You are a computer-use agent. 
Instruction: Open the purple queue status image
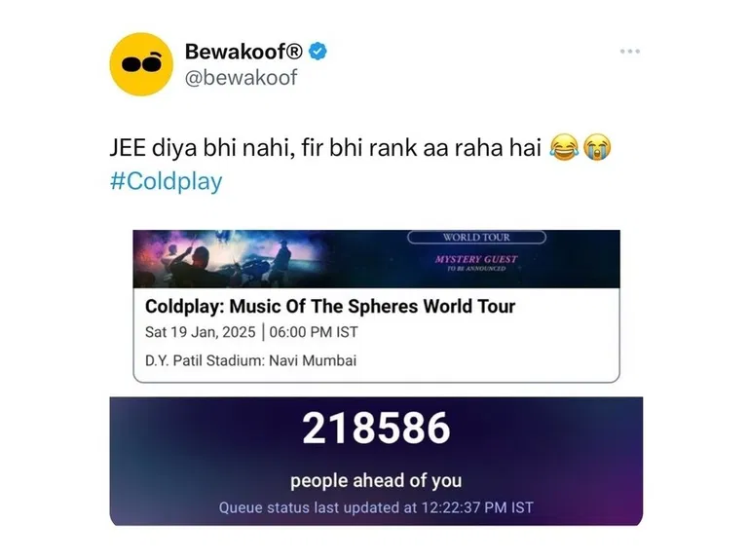point(376,462)
